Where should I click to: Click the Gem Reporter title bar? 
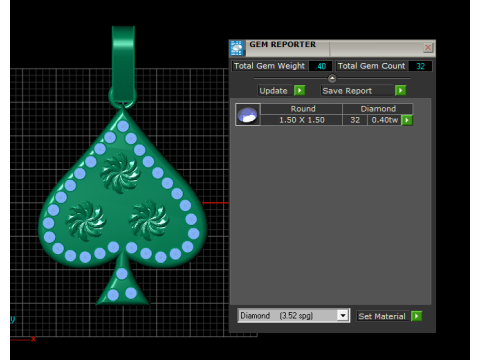333,48
